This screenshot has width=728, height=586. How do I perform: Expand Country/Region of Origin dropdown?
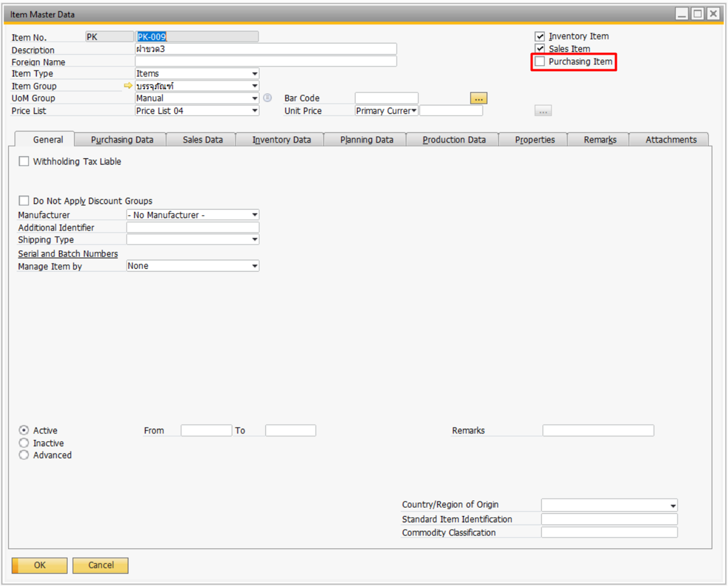[x=673, y=505]
